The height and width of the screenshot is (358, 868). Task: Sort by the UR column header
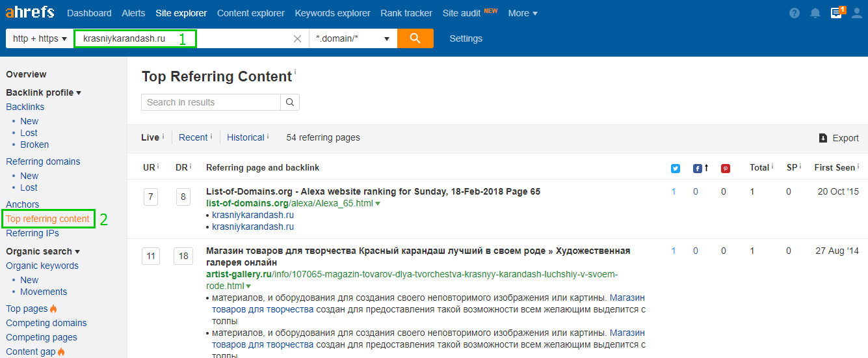pos(149,167)
